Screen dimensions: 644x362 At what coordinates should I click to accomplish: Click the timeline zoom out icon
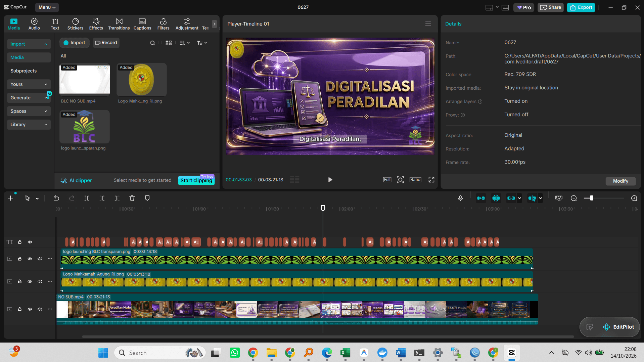[x=574, y=198]
